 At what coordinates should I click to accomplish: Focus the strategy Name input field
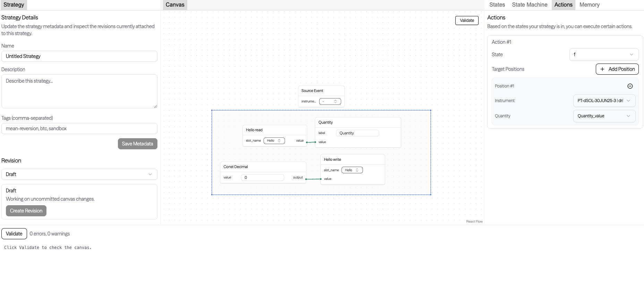click(x=79, y=56)
